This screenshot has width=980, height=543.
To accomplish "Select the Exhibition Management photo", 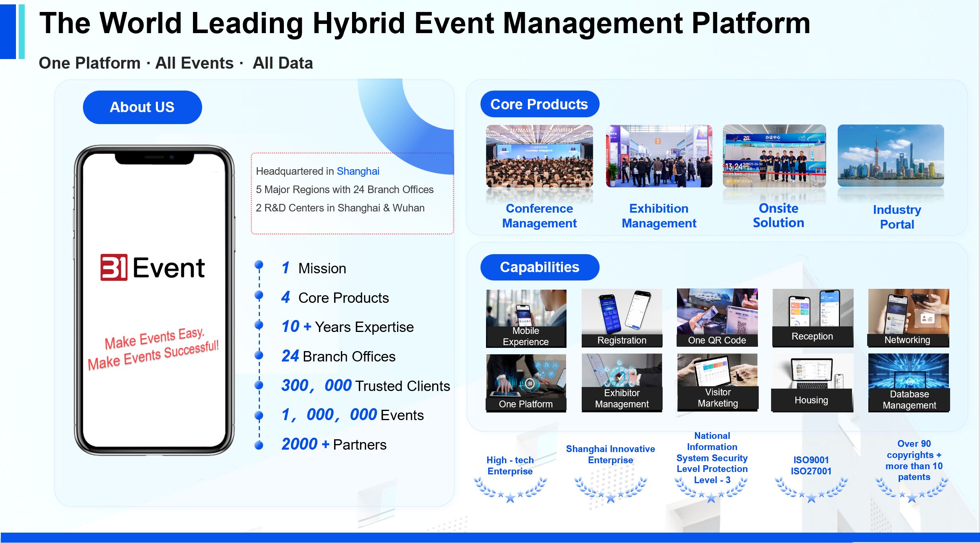I will [659, 156].
